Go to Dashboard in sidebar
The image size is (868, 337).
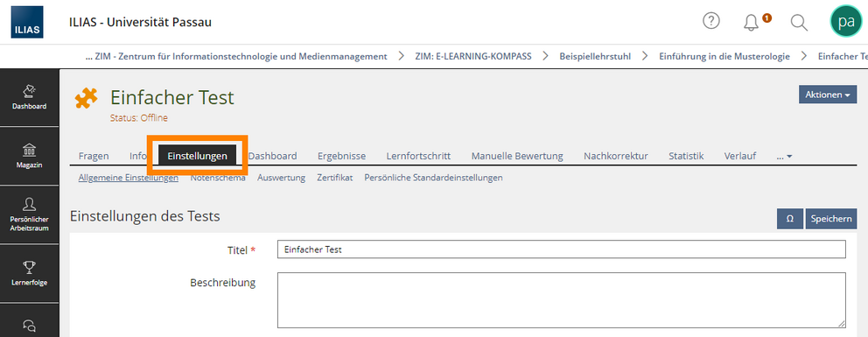30,97
